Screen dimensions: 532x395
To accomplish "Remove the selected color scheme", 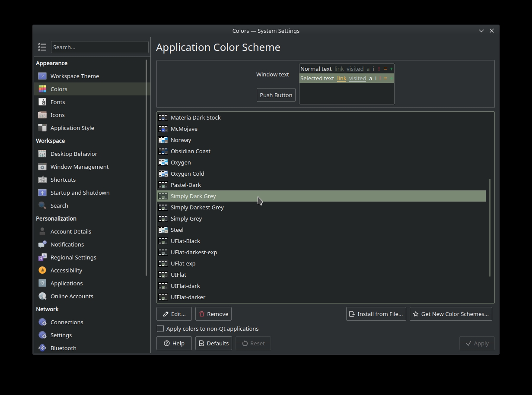I will [x=213, y=314].
